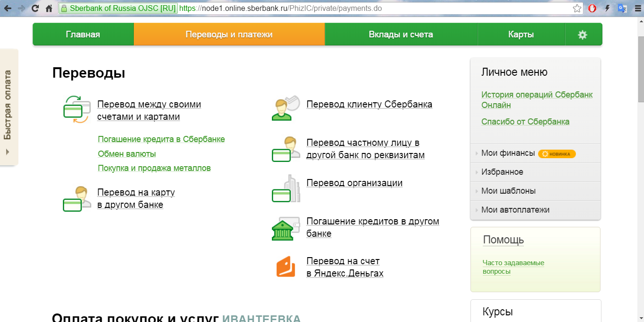The height and width of the screenshot is (322, 644).
Task: Click the card icon beside Перевод на карту
Action: coord(77,199)
